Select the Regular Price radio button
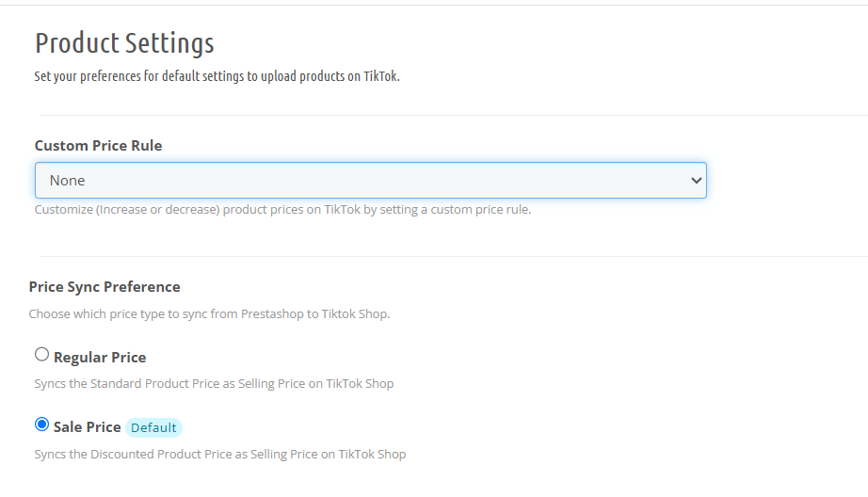The image size is (868, 497). pos(41,354)
